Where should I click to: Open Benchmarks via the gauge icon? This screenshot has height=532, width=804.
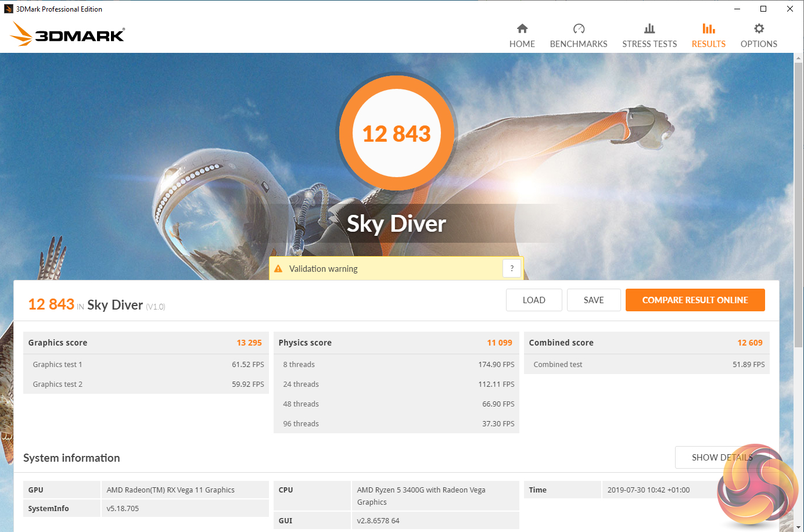578,28
